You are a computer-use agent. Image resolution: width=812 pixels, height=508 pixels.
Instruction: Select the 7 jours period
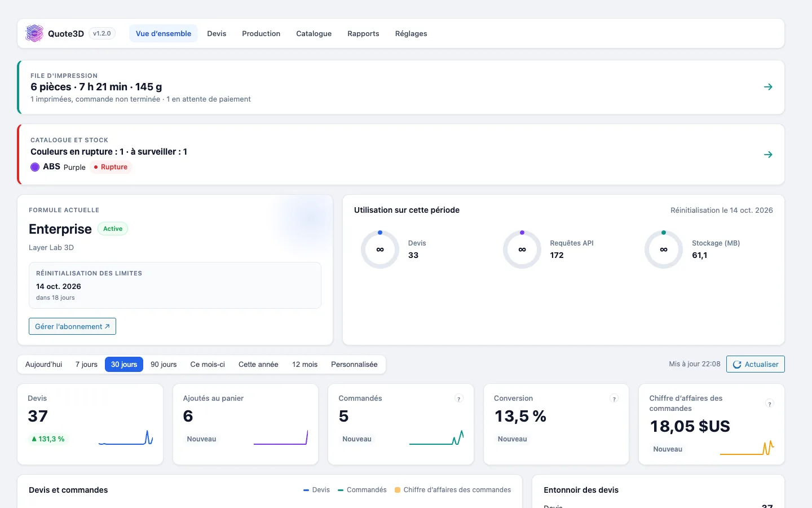pos(86,364)
